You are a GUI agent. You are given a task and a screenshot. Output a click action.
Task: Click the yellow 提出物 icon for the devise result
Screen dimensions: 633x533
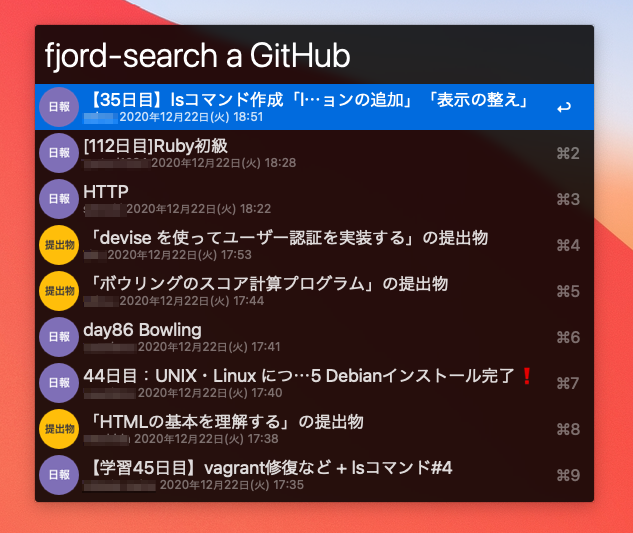click(x=59, y=245)
